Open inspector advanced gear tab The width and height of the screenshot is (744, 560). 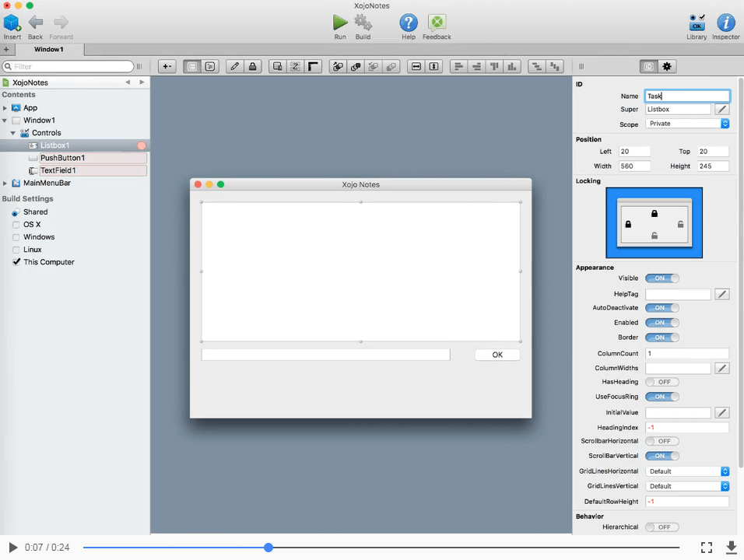(x=667, y=66)
